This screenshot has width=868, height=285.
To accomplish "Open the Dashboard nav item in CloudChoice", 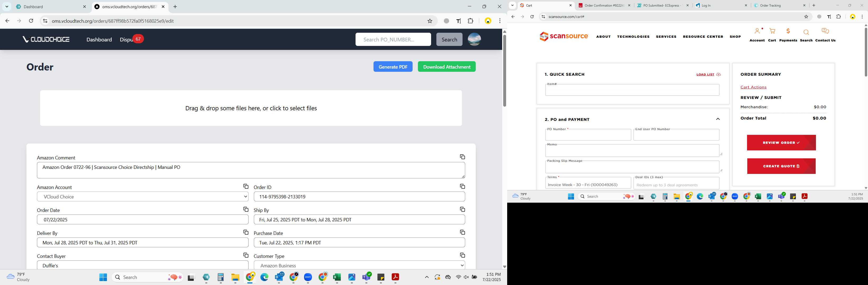I will 99,39.
